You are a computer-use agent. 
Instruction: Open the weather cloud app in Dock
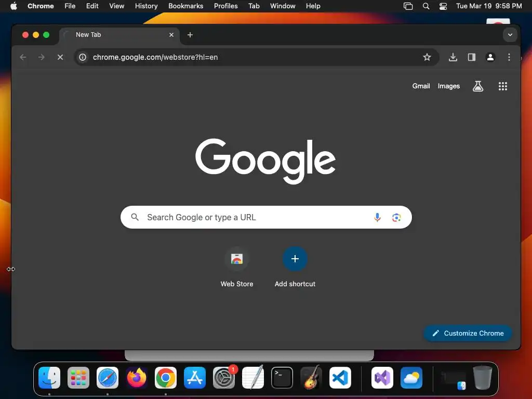coord(411,378)
